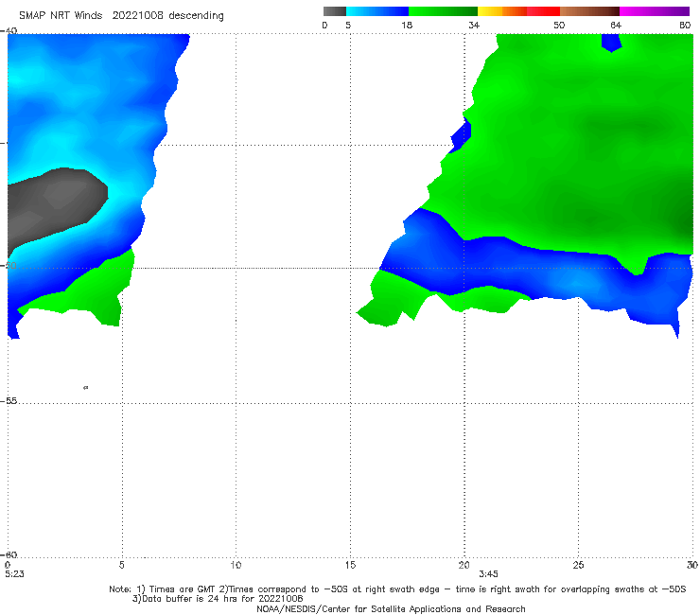Click the color bar label '80'
Screen dimensions: 700x615
685,26
